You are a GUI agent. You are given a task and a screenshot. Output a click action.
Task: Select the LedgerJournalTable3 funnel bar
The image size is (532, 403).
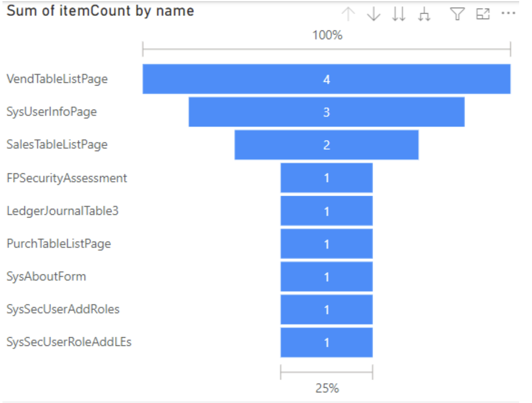326,211
